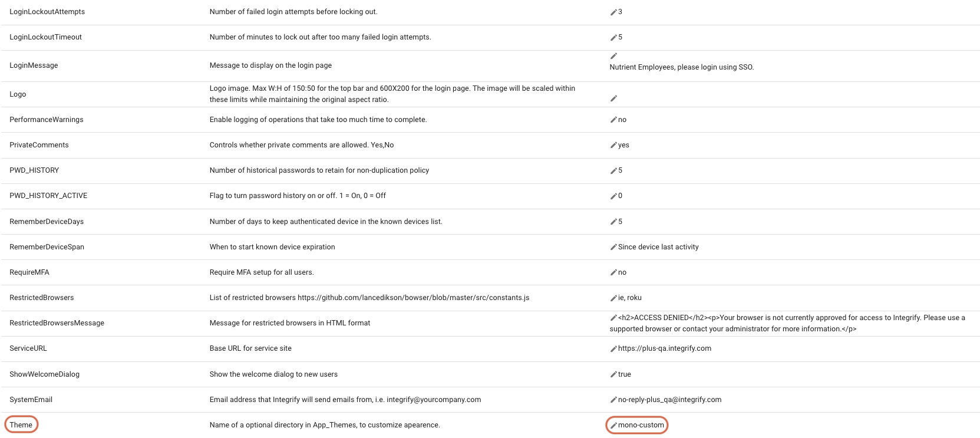Edit PrivateComments setting pencil icon
The width and height of the screenshot is (980, 438).
613,145
